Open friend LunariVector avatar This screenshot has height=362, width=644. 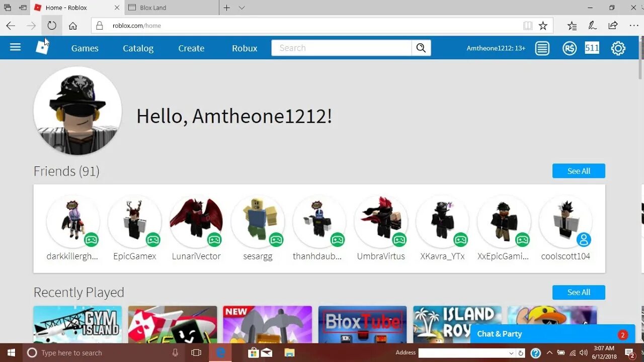click(x=196, y=222)
